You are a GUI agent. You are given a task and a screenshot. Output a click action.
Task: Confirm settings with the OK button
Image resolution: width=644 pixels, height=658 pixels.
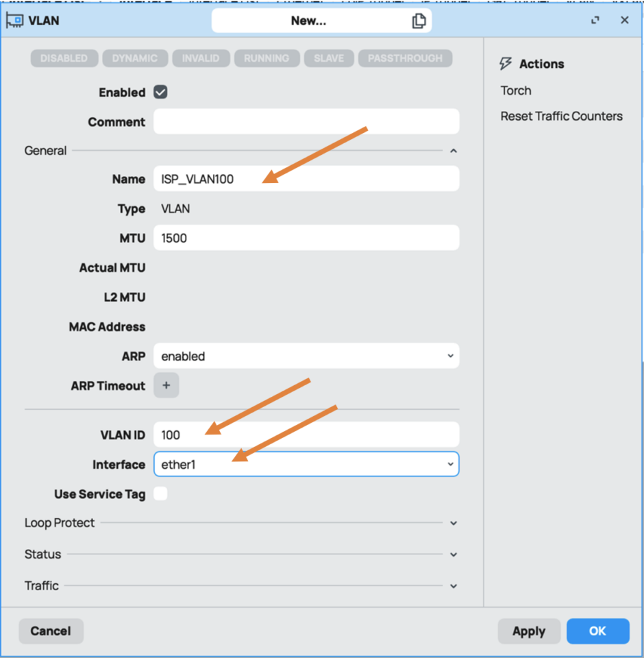598,631
